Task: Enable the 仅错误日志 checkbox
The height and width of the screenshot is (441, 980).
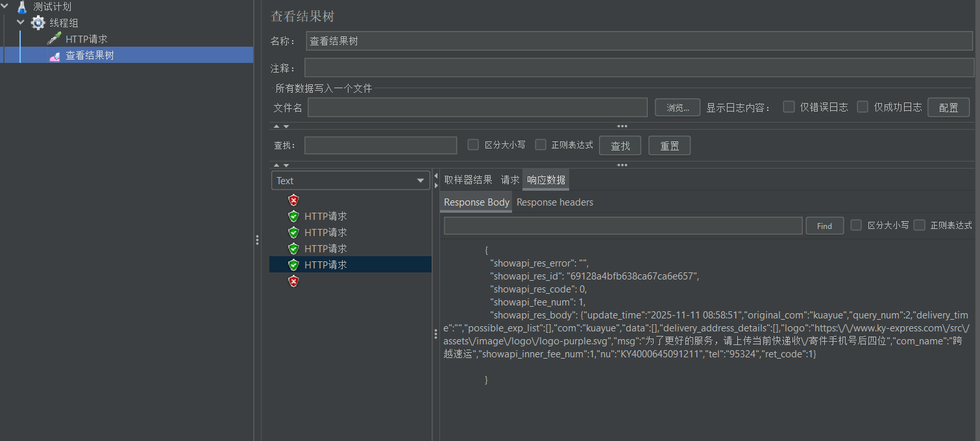Action: 789,107
